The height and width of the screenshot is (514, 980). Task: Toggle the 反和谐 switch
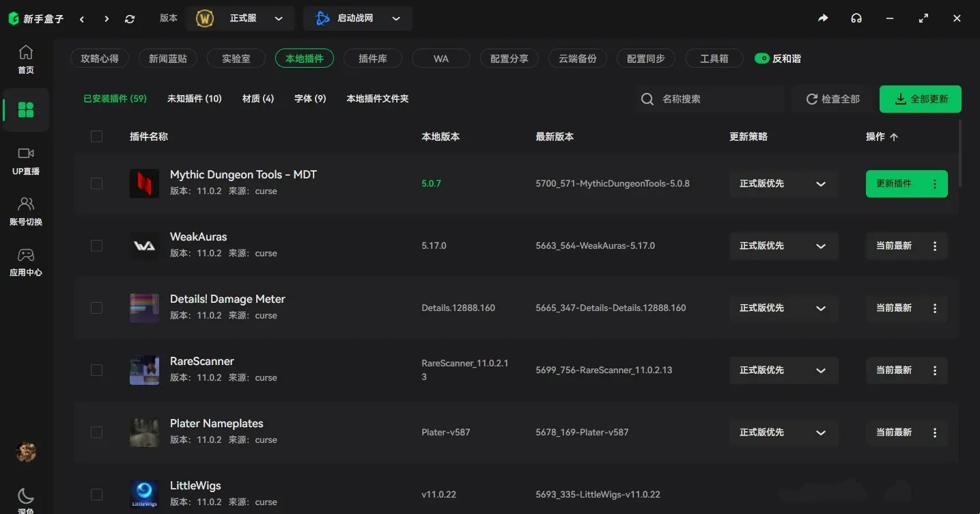click(x=762, y=59)
